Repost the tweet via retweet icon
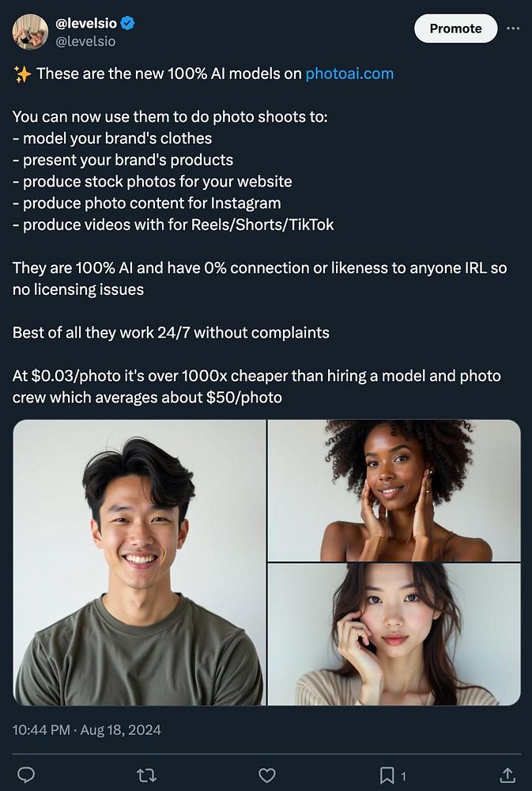 click(x=147, y=775)
